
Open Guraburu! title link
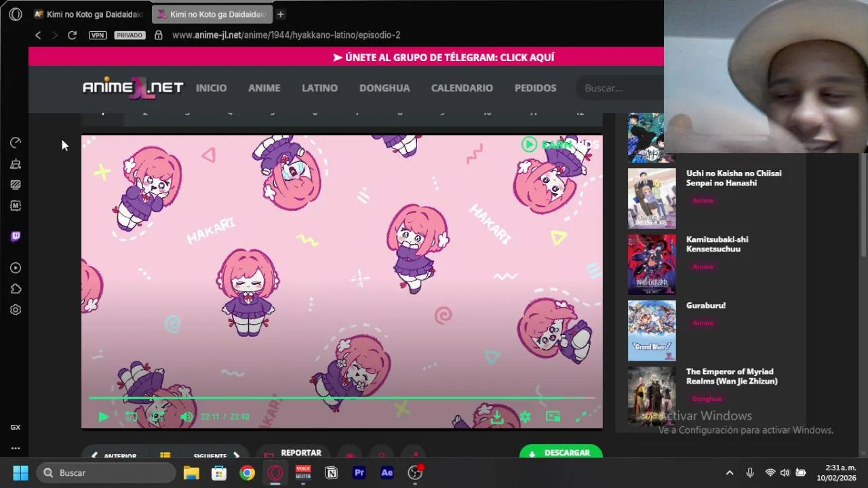click(x=706, y=306)
